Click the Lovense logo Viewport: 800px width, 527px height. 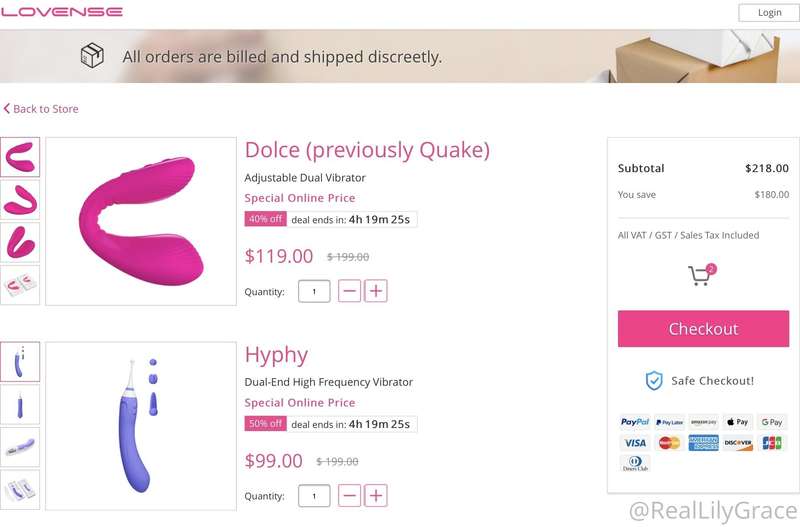[x=62, y=12]
